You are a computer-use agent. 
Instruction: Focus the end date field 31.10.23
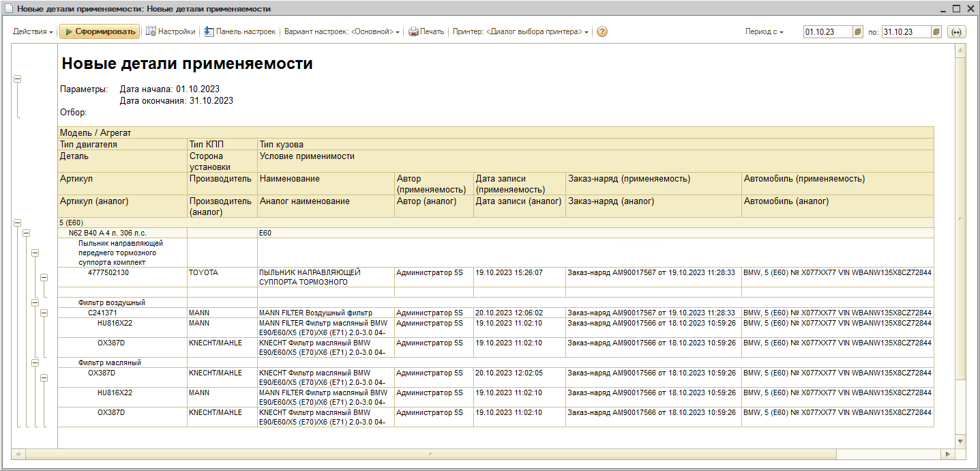point(906,31)
